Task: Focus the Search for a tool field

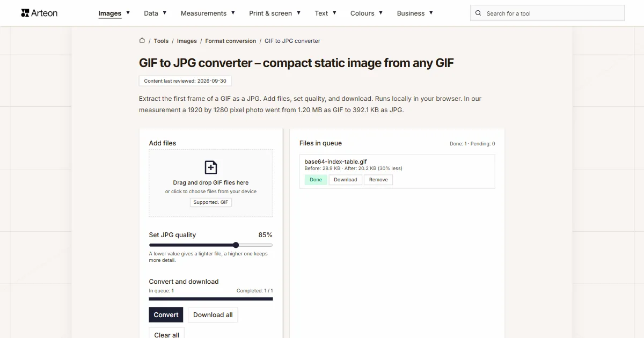Action: tap(547, 13)
